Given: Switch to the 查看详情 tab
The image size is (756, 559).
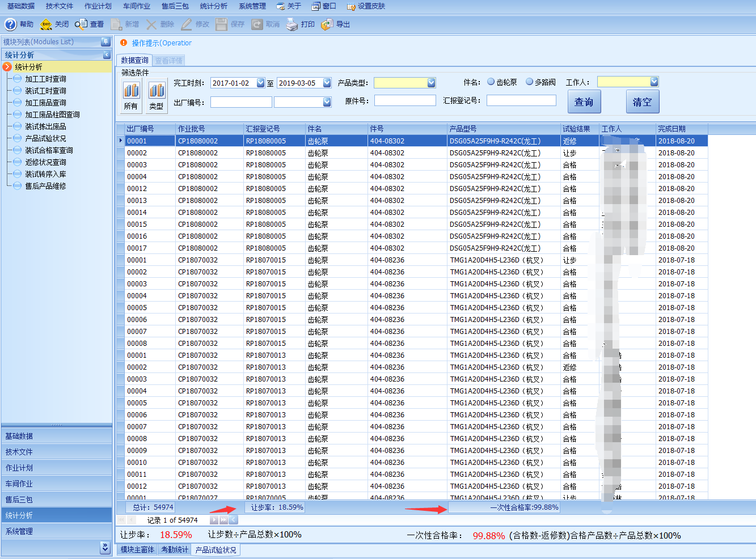Looking at the screenshot, I should click(x=169, y=60).
